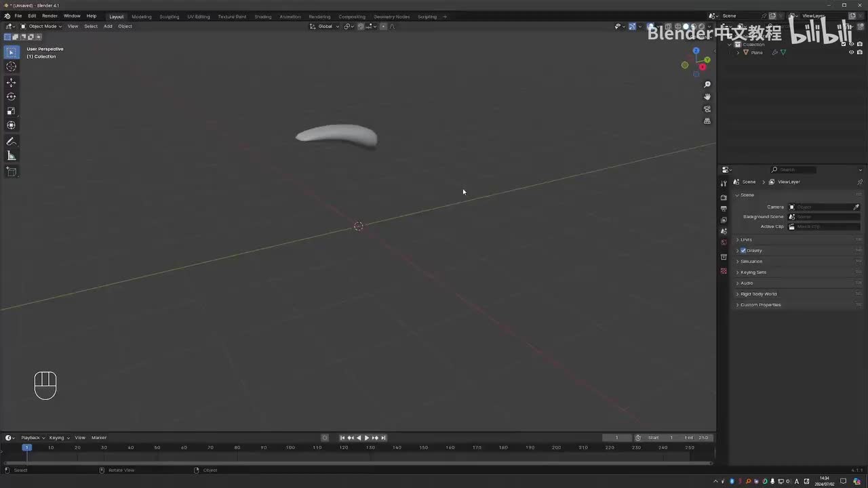Select the Plane object in outliner

coord(757,52)
